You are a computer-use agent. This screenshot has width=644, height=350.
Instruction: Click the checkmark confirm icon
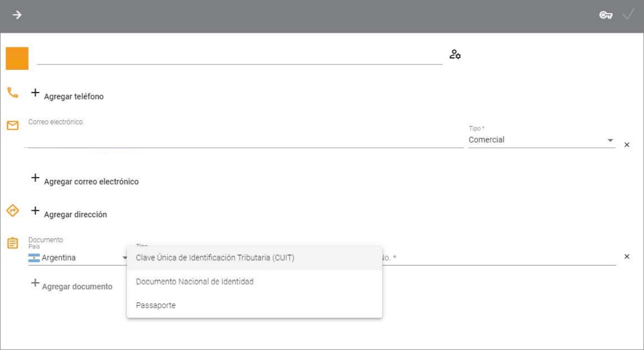[628, 15]
